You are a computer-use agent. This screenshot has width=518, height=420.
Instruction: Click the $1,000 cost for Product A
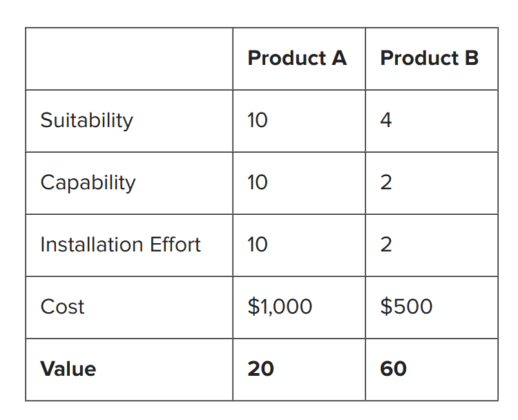pos(280,307)
